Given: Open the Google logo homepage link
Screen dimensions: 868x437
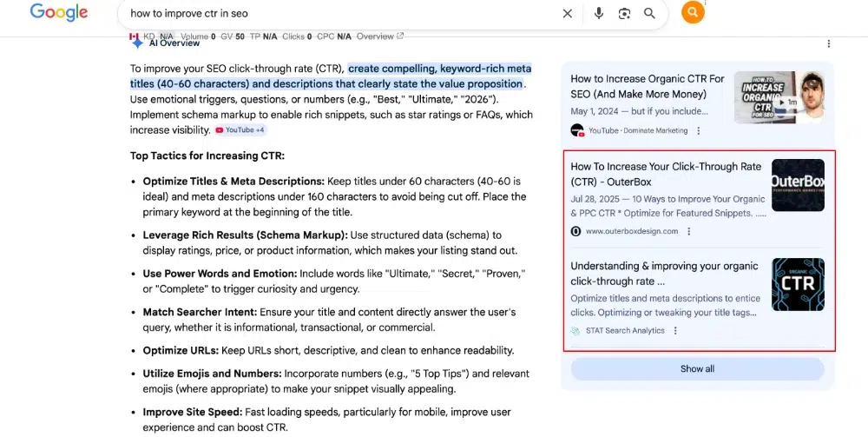Looking at the screenshot, I should (59, 12).
